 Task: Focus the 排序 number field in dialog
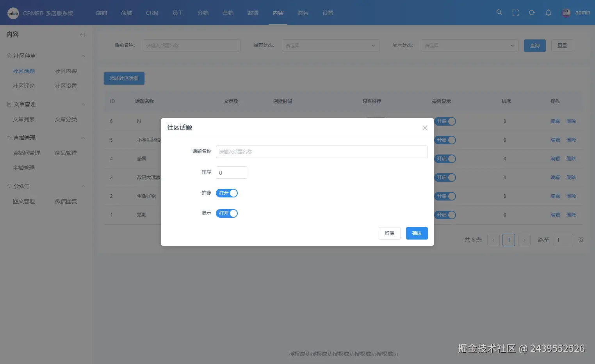[x=232, y=172]
